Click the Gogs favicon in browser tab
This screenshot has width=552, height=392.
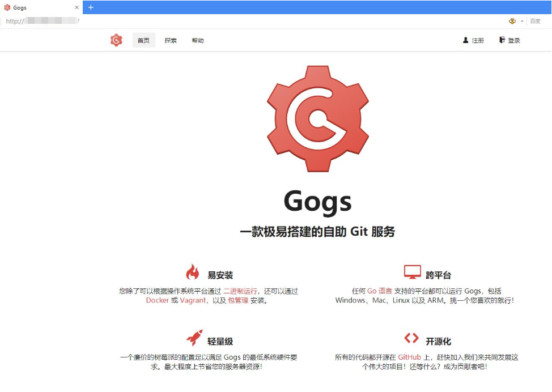tap(7, 7)
